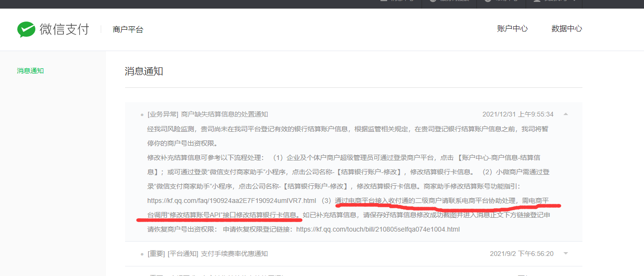The image size is (644, 276).
Task: Click the 消息通知 page heading
Action: [144, 72]
